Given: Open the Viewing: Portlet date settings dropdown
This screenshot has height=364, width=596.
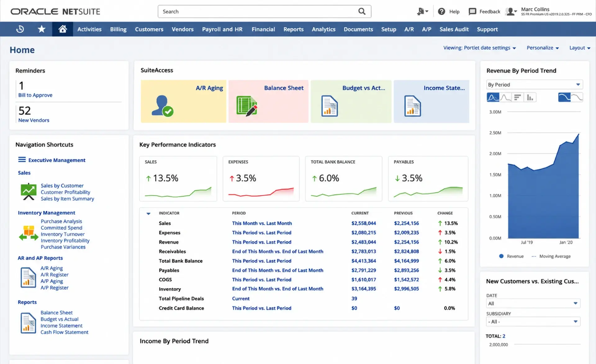Looking at the screenshot, I should tap(479, 48).
